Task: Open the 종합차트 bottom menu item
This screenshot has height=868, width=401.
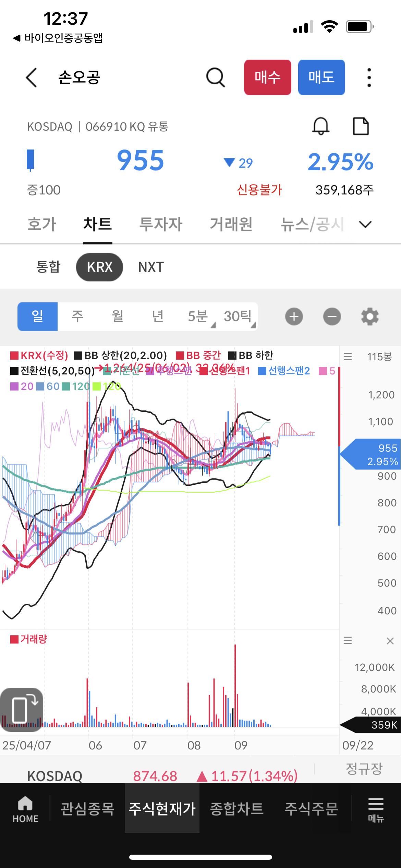Action: coord(236,808)
